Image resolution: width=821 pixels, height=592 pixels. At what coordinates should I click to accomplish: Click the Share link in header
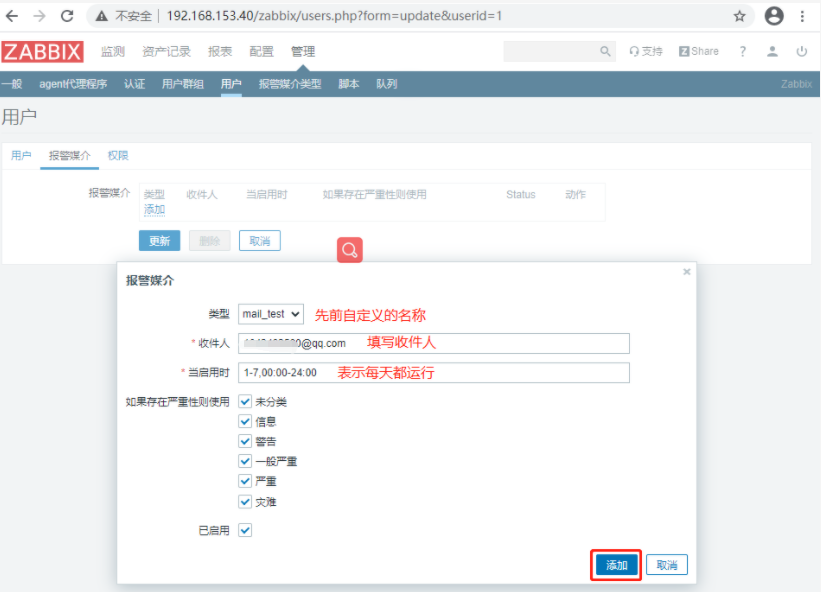(x=699, y=51)
